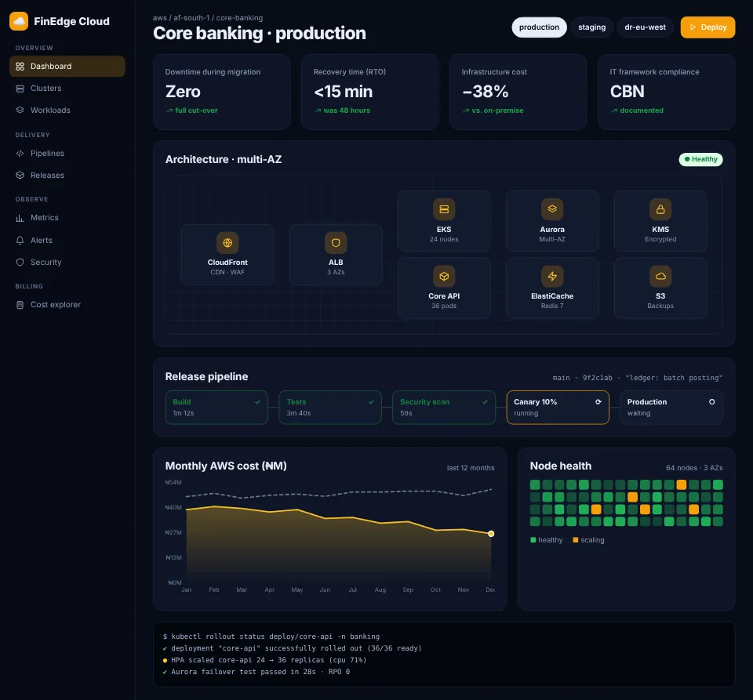Open Alerts in sidebar
Screen dimensions: 753x700
[67, 240]
